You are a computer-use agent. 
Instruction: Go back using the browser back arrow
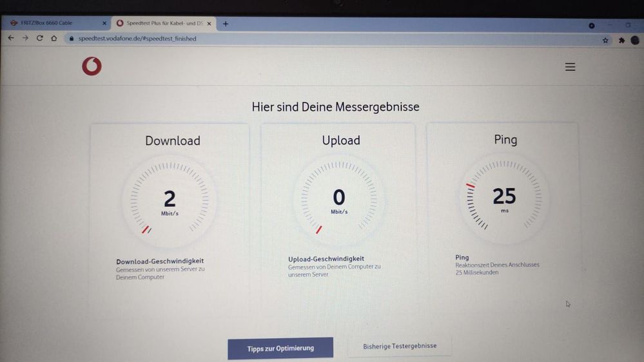(11, 38)
